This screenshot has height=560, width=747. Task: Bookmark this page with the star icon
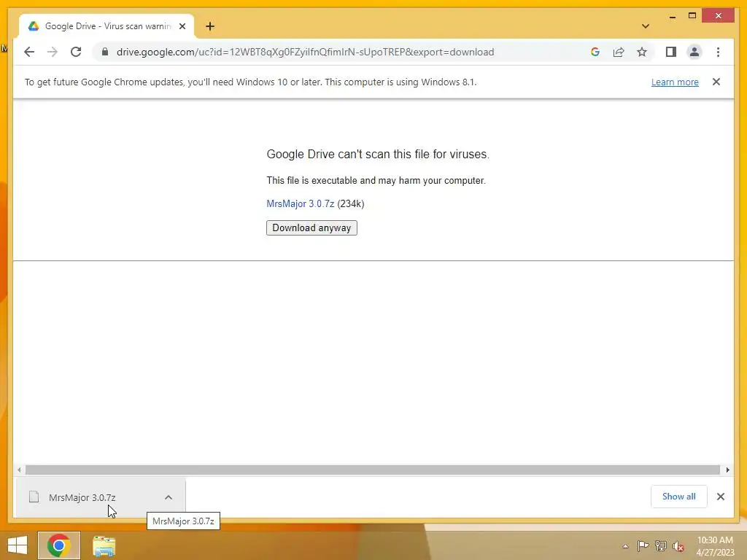642,52
